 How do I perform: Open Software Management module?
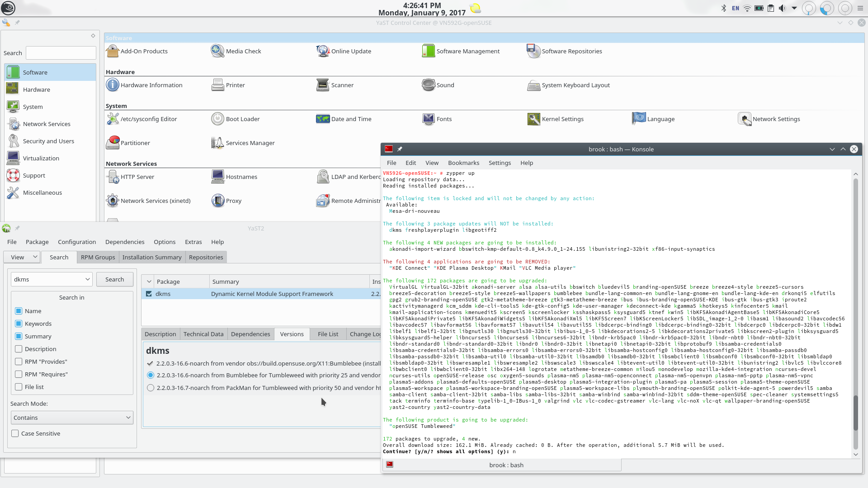[x=461, y=51]
